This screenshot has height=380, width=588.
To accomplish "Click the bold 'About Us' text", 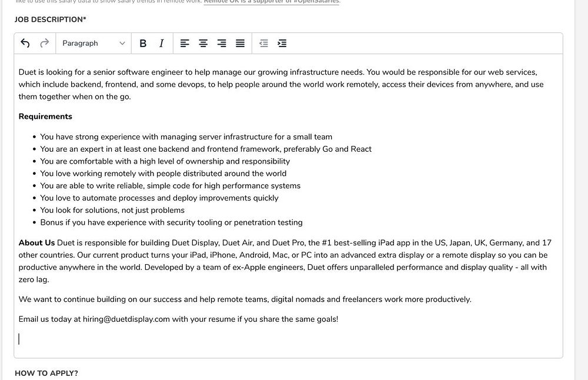I will point(36,243).
